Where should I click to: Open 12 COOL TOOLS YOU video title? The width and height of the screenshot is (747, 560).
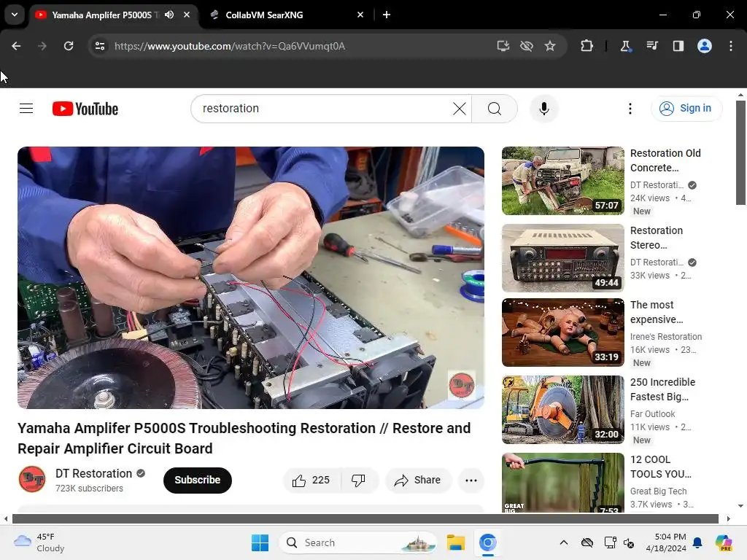(660, 467)
